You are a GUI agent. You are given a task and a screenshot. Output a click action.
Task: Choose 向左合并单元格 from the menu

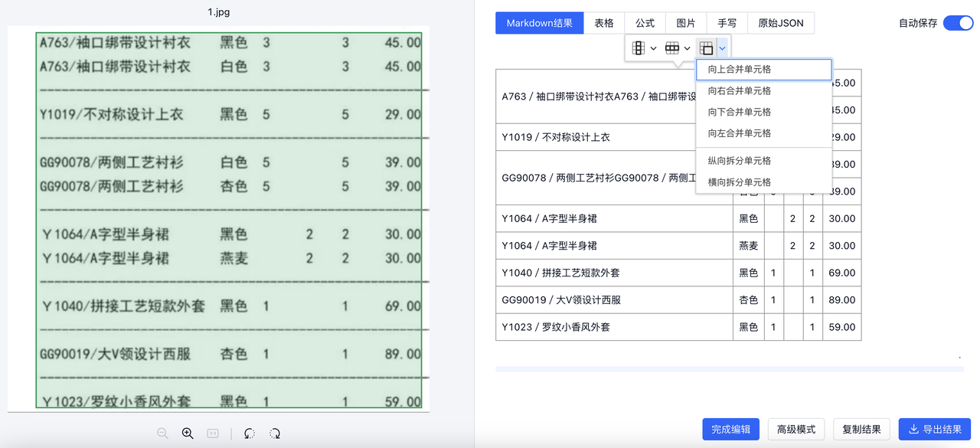coord(763,133)
